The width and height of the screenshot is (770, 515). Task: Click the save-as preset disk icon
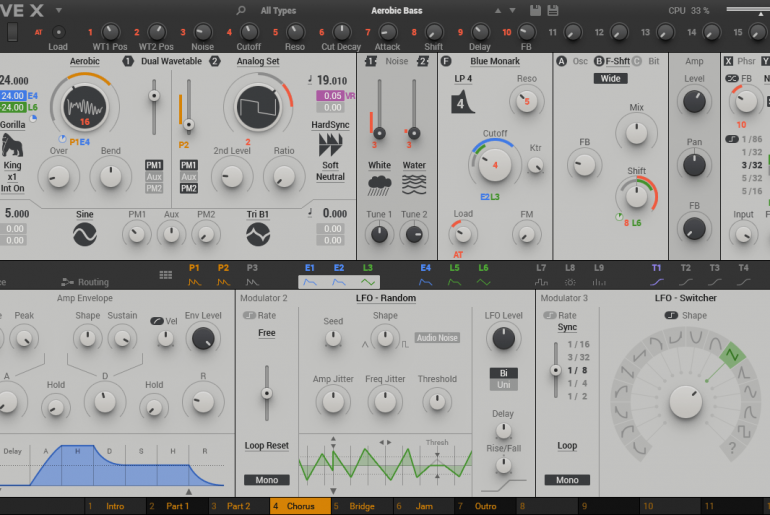click(x=552, y=10)
